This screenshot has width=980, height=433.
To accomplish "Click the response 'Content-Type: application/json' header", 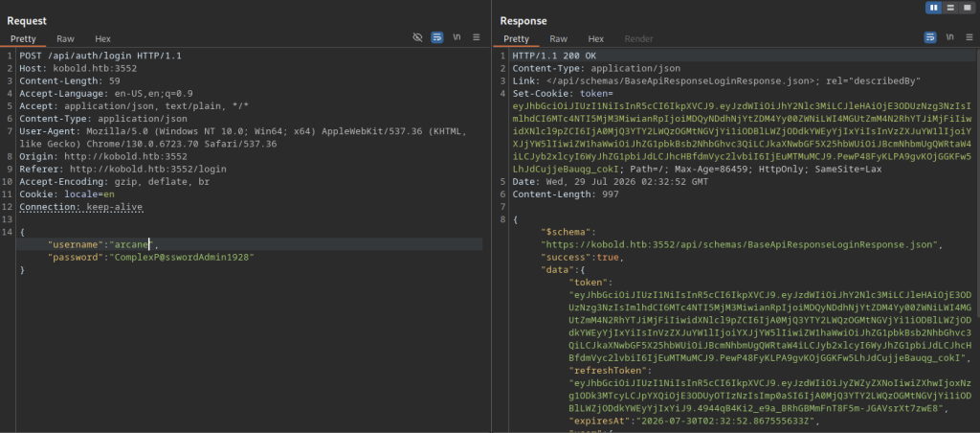I will 596,68.
